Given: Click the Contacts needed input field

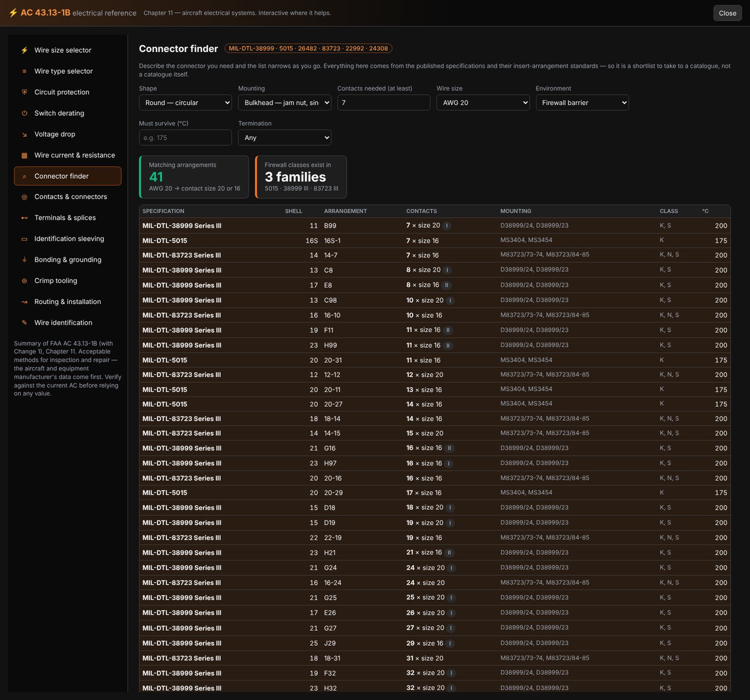Looking at the screenshot, I should tap(384, 103).
